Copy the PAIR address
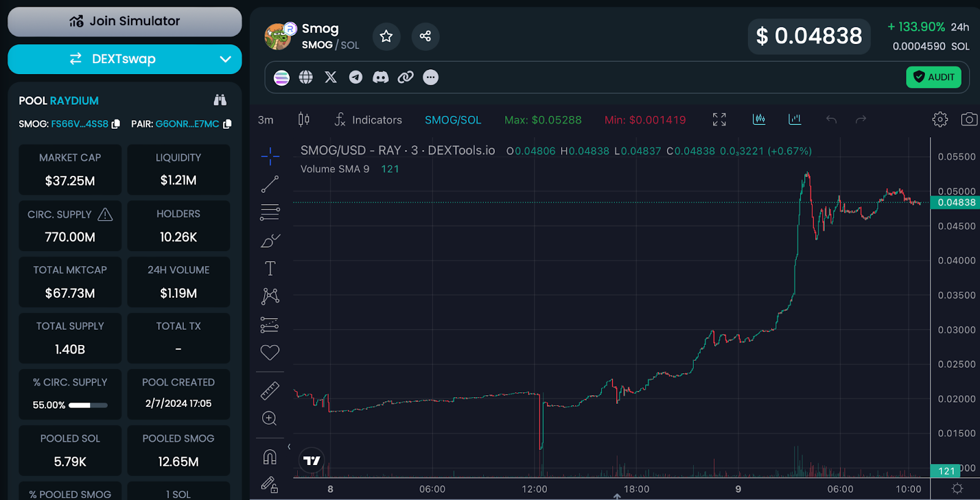The width and height of the screenshot is (980, 500). point(227,124)
